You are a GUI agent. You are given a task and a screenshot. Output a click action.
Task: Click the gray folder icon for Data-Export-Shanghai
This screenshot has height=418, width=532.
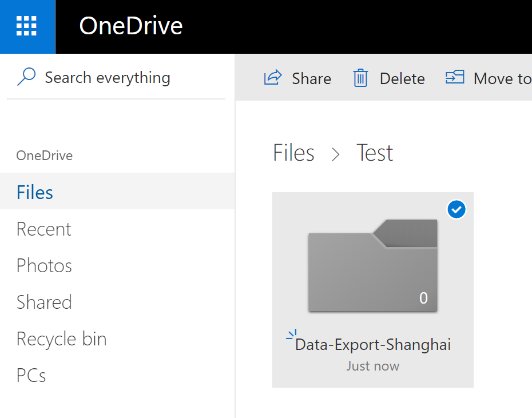tap(372, 266)
